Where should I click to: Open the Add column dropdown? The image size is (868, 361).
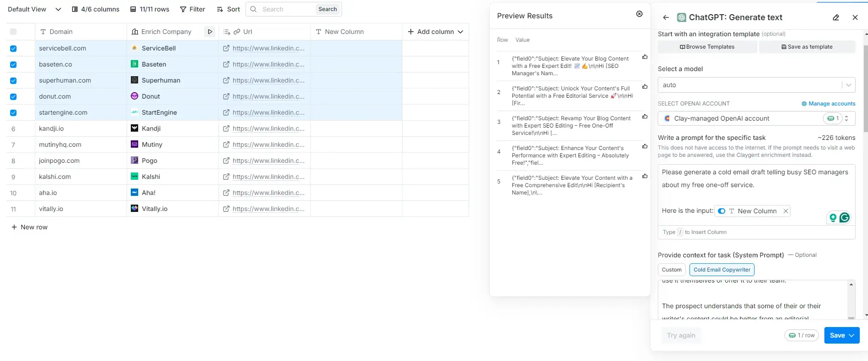point(435,32)
